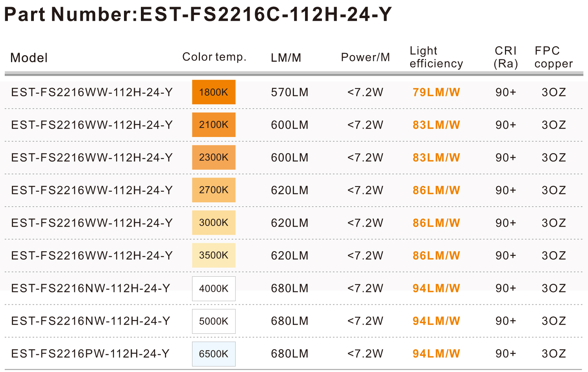Select the 3000K color swatch
588x372 pixels.
click(214, 223)
